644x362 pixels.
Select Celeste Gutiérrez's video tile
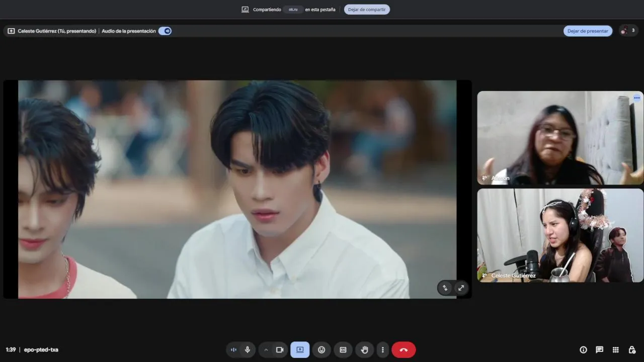click(x=560, y=235)
